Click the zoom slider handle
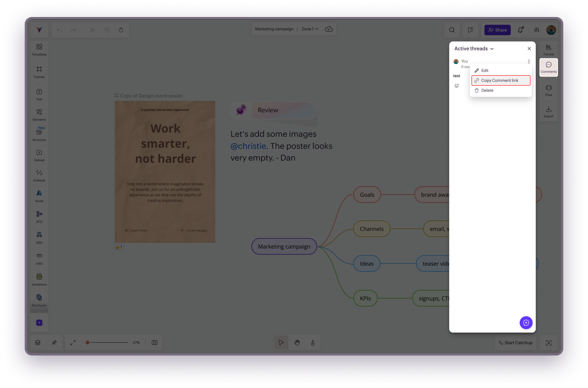 point(87,343)
